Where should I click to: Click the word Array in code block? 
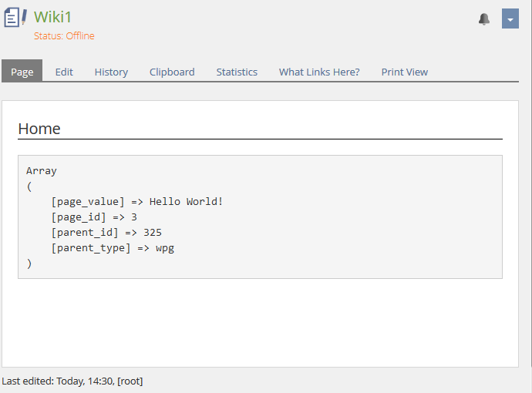(42, 171)
